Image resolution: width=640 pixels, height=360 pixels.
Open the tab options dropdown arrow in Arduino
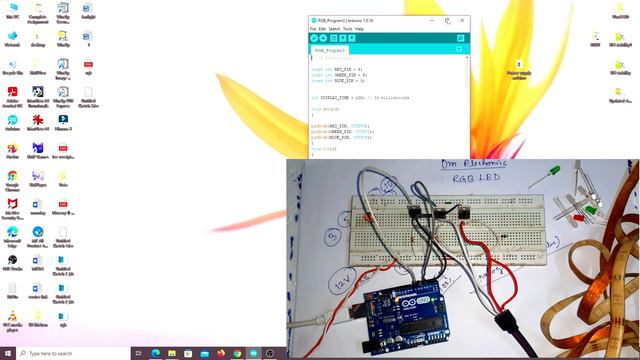point(459,49)
